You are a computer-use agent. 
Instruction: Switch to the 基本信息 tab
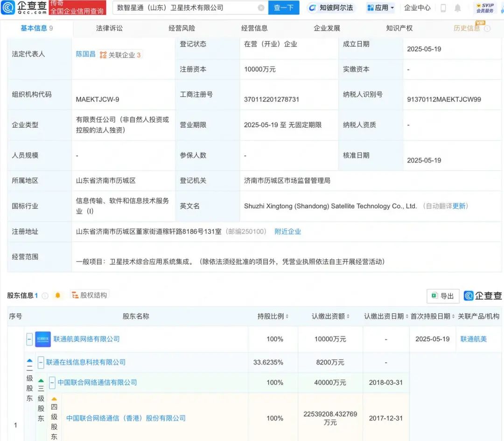[x=36, y=28]
